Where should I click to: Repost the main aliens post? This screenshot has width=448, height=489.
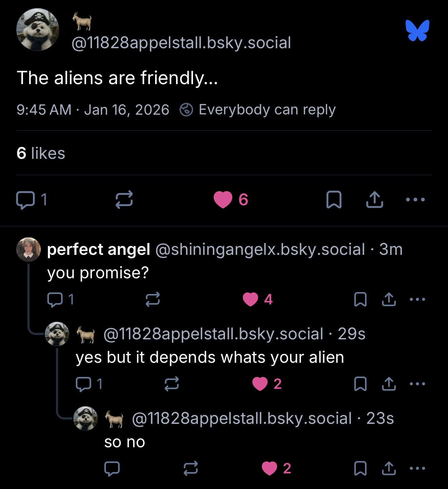pos(124,200)
